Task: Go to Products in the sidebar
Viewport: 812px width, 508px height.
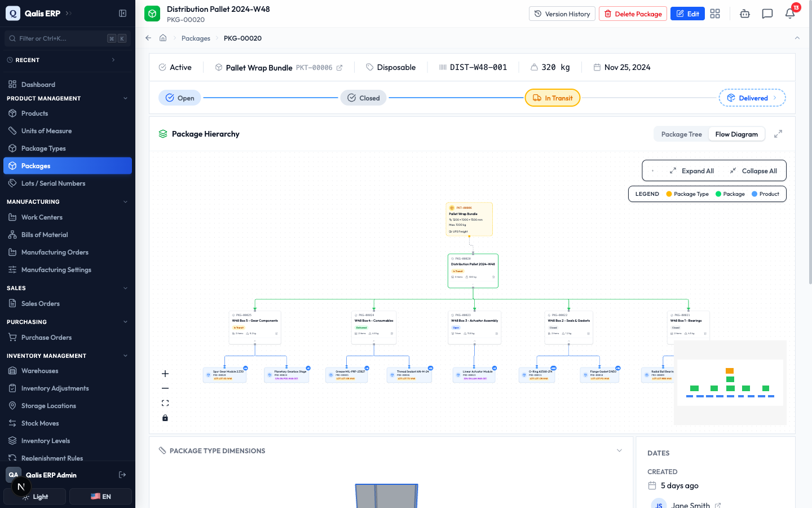Action: [68, 113]
